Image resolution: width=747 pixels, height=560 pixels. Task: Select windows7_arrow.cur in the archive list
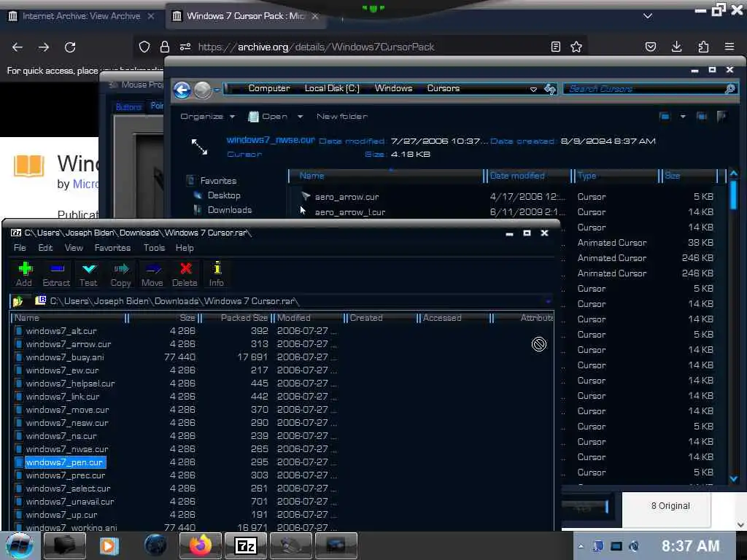68,344
